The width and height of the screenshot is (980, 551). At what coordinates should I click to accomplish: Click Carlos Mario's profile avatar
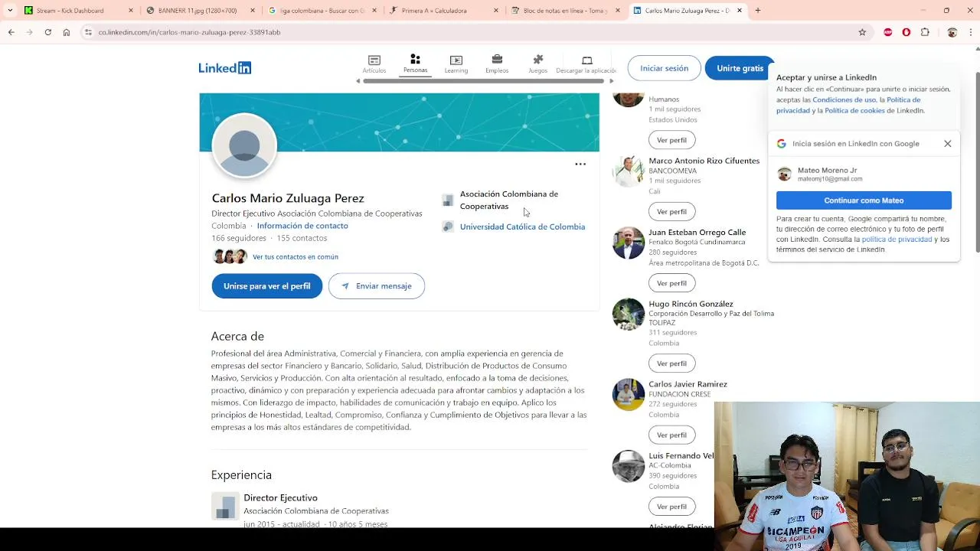(244, 145)
